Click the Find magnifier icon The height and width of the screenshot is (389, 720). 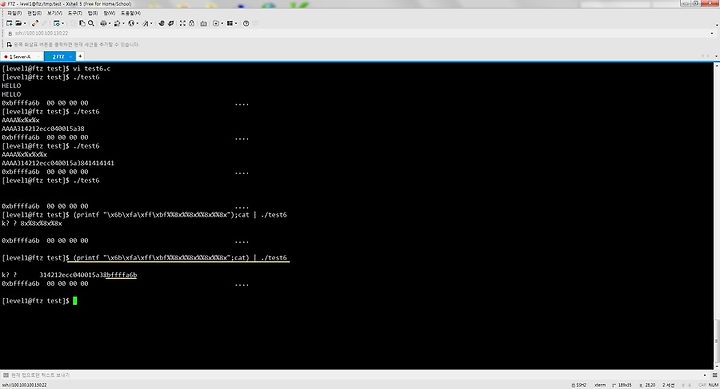pyautogui.click(x=91, y=23)
